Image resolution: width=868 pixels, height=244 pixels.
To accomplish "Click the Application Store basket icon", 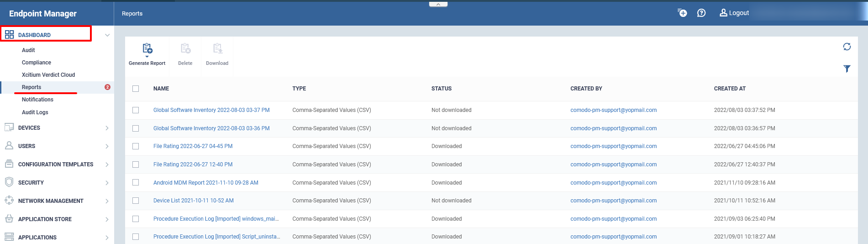I will click(9, 219).
